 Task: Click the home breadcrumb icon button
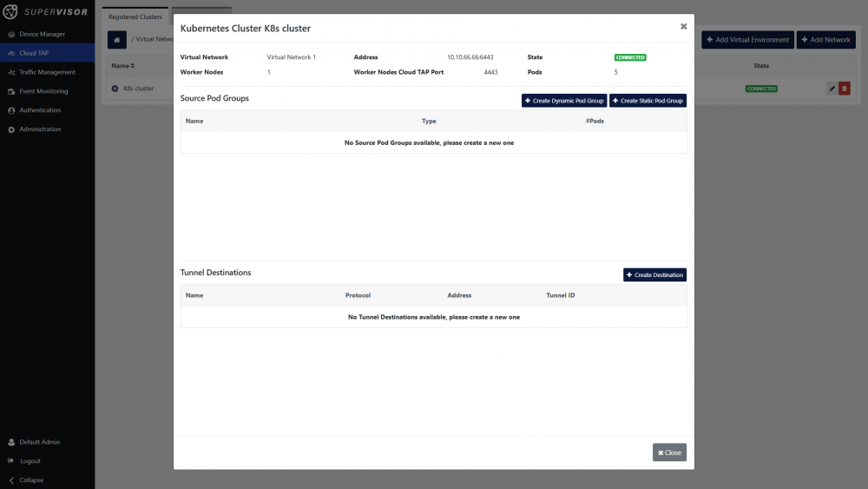pyautogui.click(x=117, y=40)
